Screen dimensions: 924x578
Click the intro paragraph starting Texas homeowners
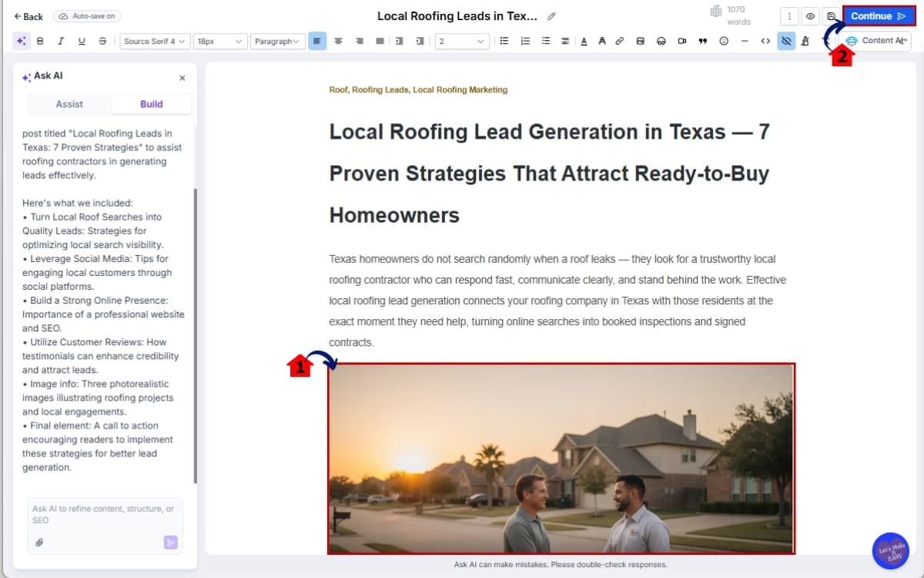557,301
